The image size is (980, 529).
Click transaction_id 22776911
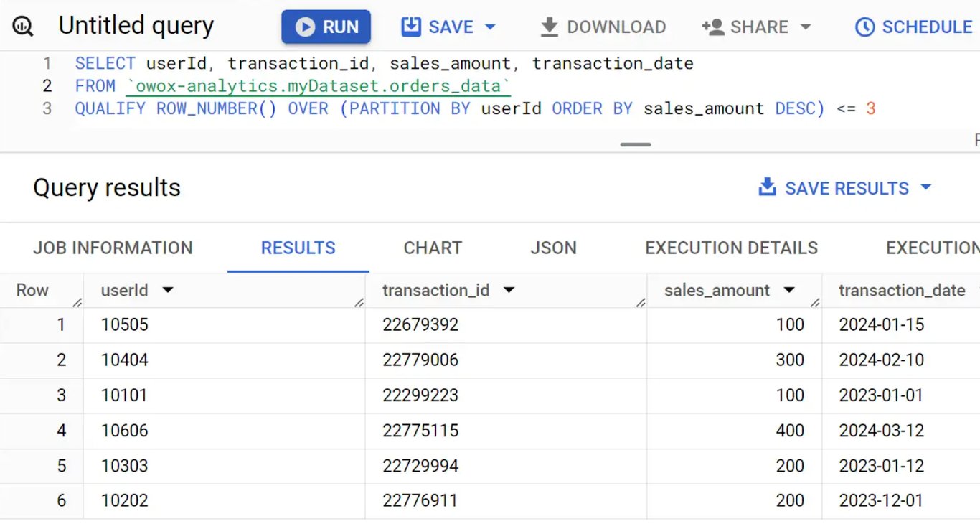click(420, 501)
